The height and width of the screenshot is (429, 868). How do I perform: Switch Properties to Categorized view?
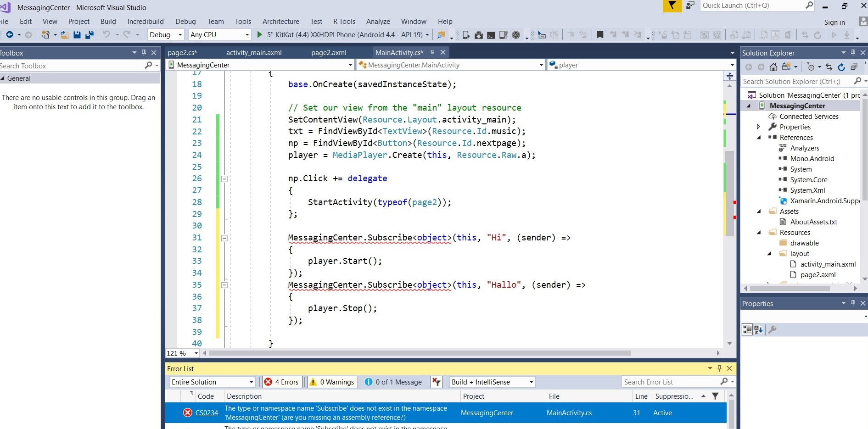747,329
